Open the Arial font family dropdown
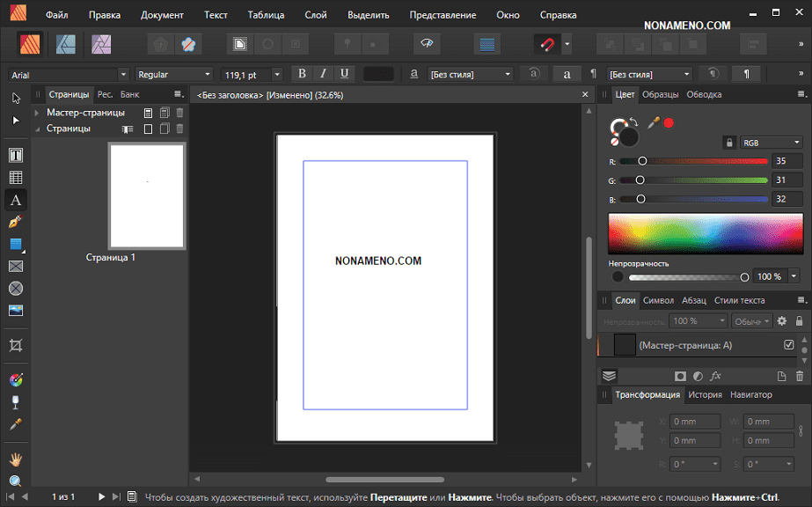This screenshot has width=812, height=507. [68, 75]
